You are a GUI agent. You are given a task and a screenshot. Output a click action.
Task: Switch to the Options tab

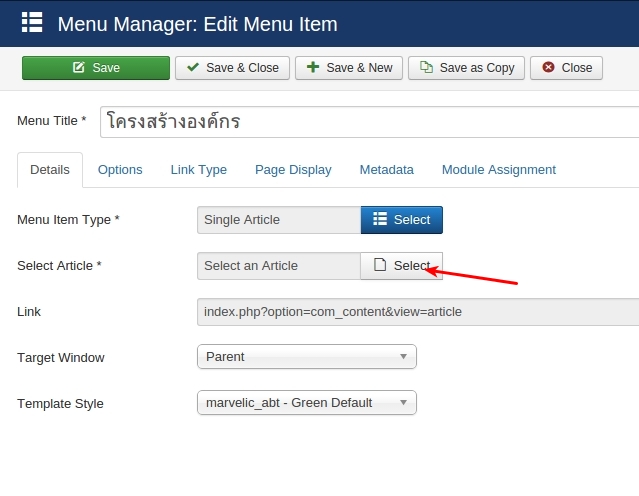(x=120, y=170)
